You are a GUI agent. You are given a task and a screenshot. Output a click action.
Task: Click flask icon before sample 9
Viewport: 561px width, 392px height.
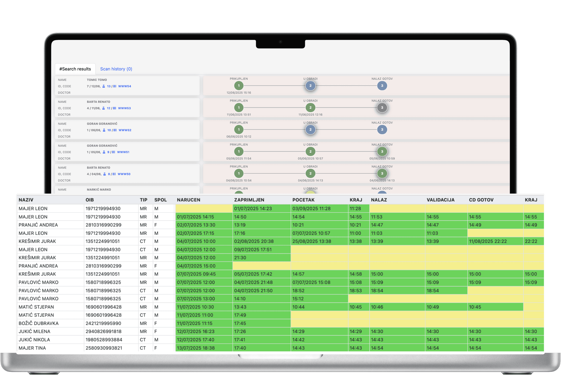click(104, 152)
